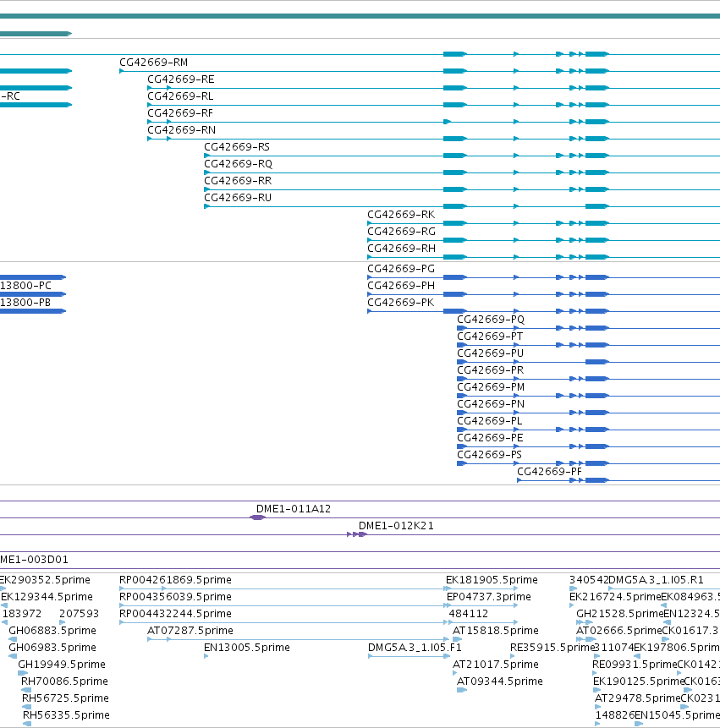Screen dimensions: 720x728
Task: Click the AT07287.5prime EST label
Action: 190,631
